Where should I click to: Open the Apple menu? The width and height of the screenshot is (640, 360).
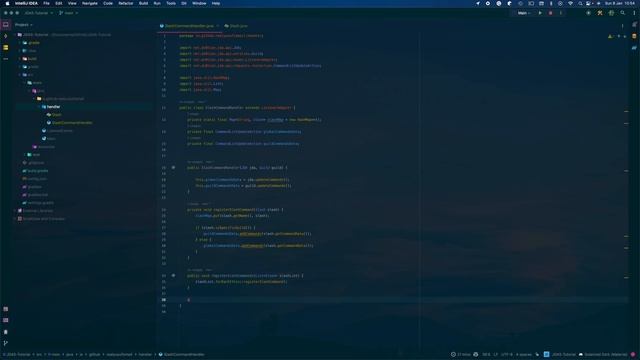point(7,3)
